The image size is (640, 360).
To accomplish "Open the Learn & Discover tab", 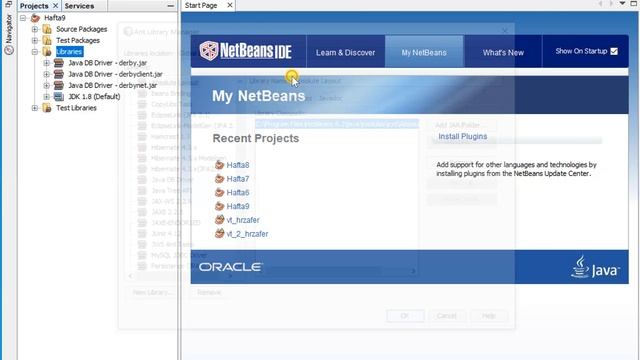I will tap(345, 52).
